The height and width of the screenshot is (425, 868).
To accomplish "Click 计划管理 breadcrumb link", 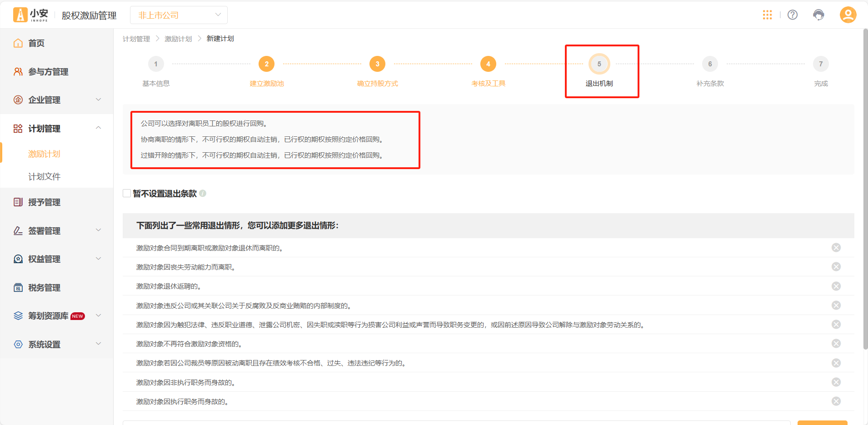I will 136,39.
